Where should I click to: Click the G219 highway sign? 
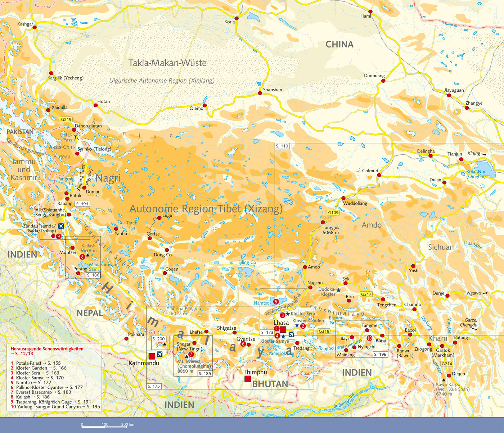click(66, 119)
